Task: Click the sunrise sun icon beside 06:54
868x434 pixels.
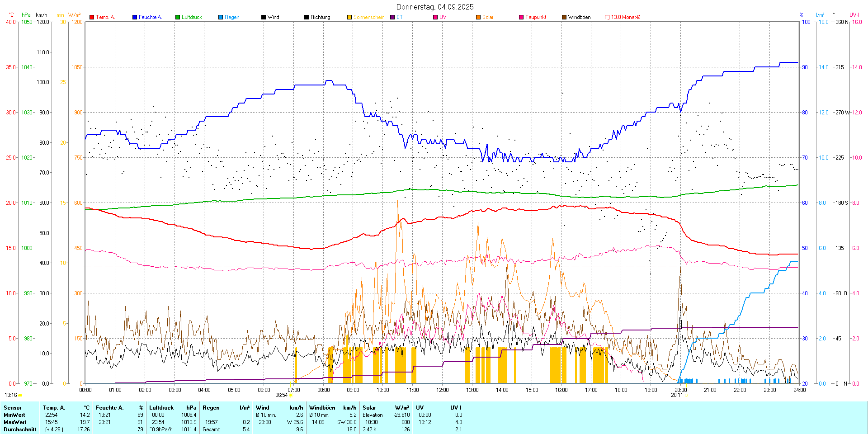Action: pyautogui.click(x=291, y=395)
